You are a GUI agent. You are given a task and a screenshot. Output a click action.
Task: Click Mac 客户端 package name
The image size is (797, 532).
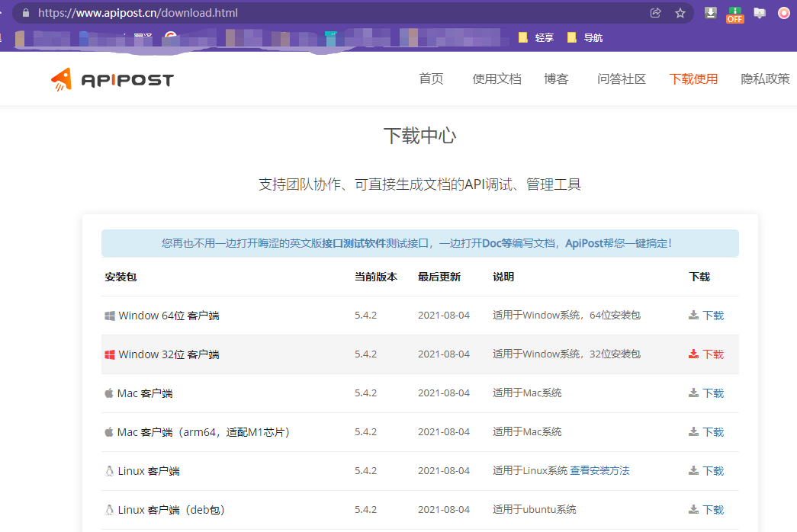[145, 393]
